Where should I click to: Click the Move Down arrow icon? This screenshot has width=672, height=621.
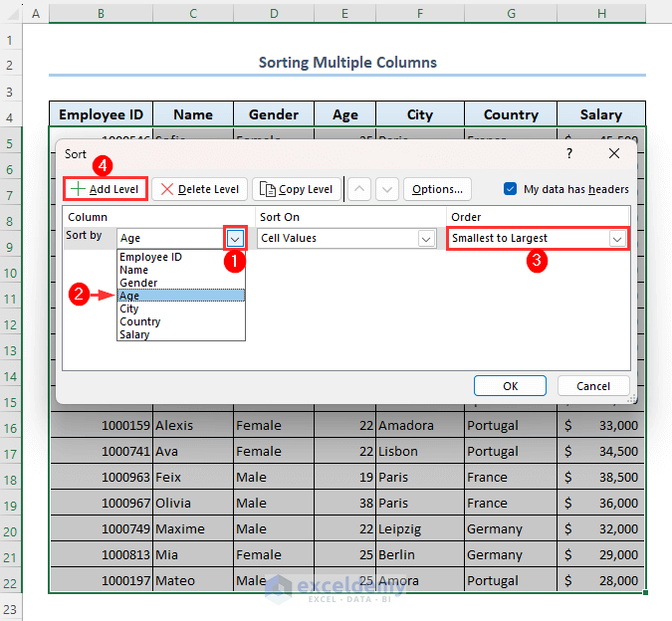coord(387,189)
